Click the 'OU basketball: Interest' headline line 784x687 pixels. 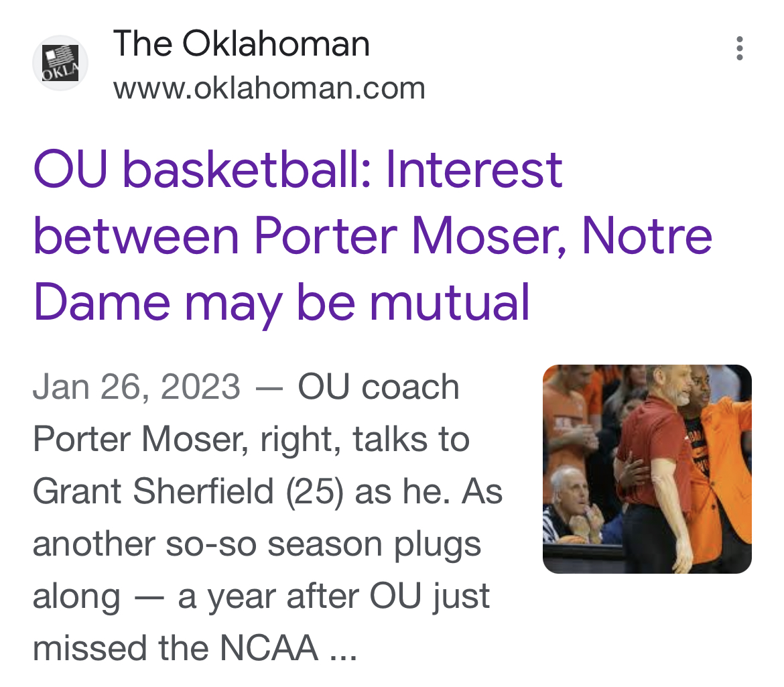(x=298, y=170)
